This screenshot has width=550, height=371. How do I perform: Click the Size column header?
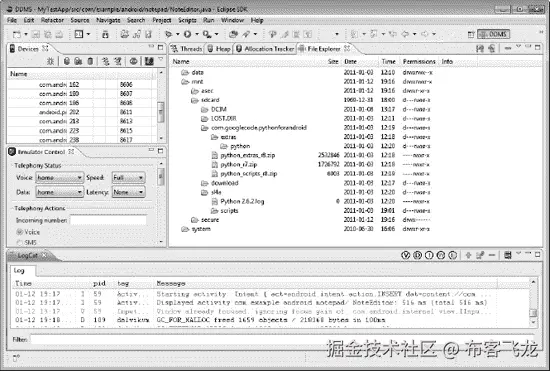[333, 61]
